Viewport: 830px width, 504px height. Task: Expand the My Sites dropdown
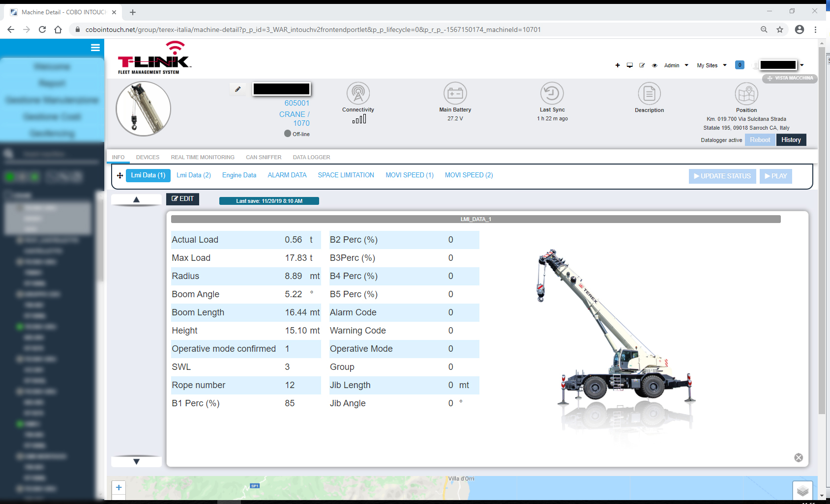click(x=711, y=65)
